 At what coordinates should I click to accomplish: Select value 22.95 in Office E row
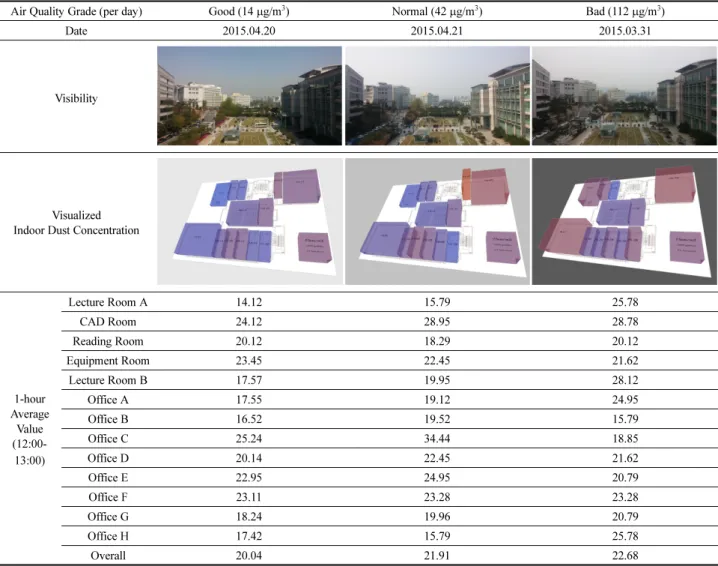pyautogui.click(x=249, y=478)
